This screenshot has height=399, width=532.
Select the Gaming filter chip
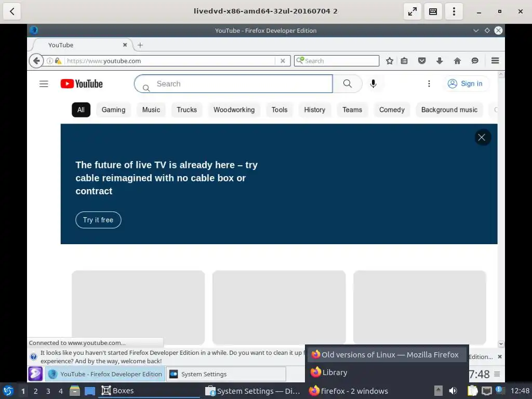coord(113,110)
